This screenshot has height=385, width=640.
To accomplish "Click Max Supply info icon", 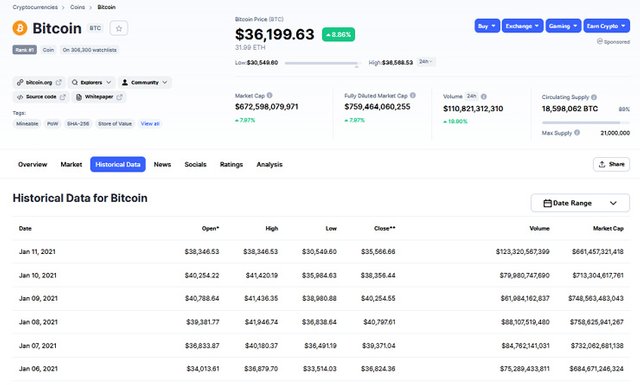I will [577, 133].
